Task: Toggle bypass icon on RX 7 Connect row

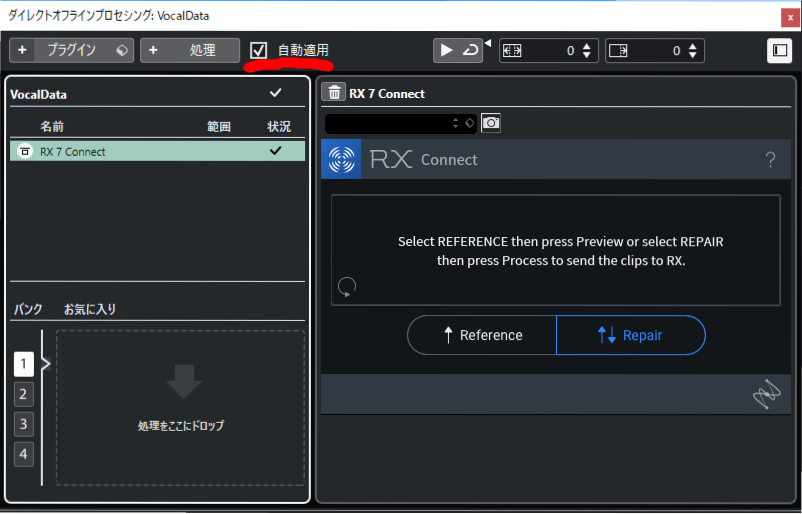Action: pos(24,151)
